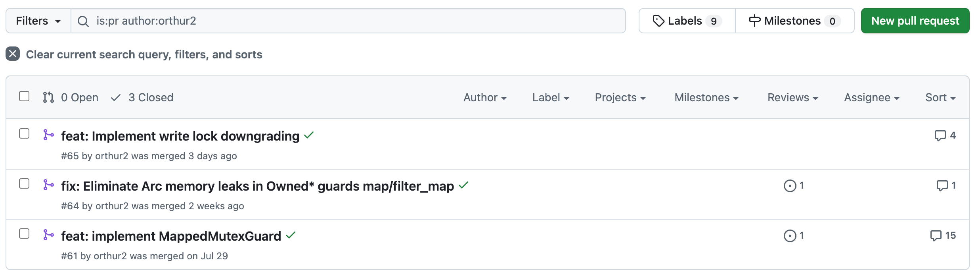Tick the select-all pull requests checkbox
980x274 pixels.
point(24,96)
